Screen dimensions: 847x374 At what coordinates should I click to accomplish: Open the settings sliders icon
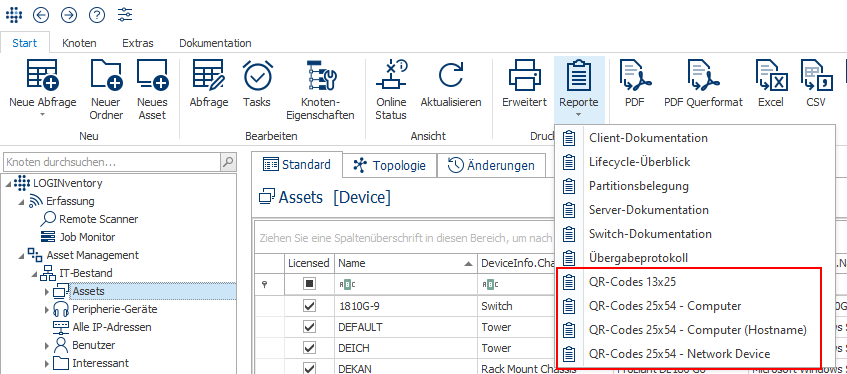click(x=125, y=15)
